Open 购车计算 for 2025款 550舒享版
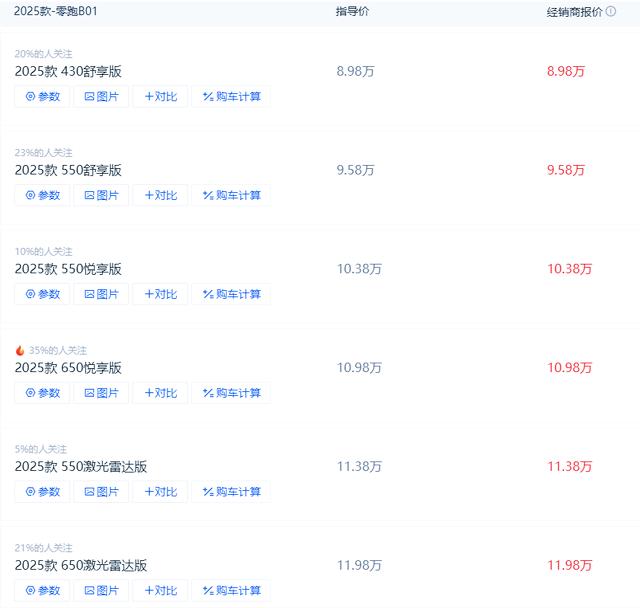 tap(231, 195)
